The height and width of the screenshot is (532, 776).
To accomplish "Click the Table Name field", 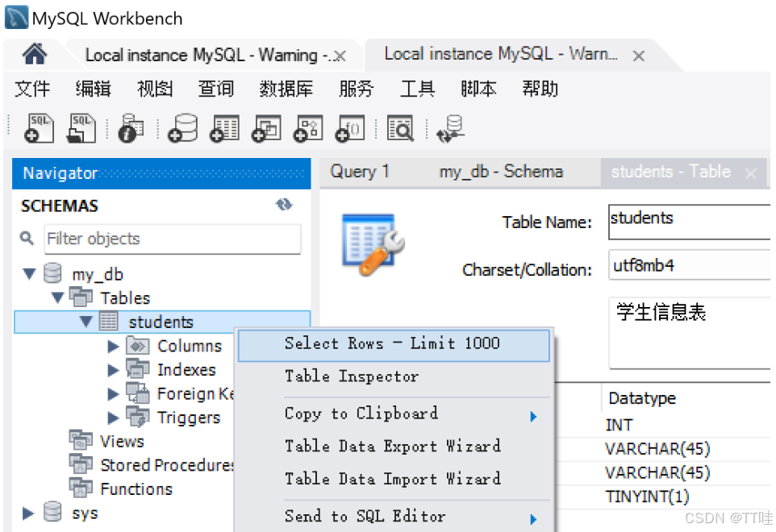I will [690, 222].
